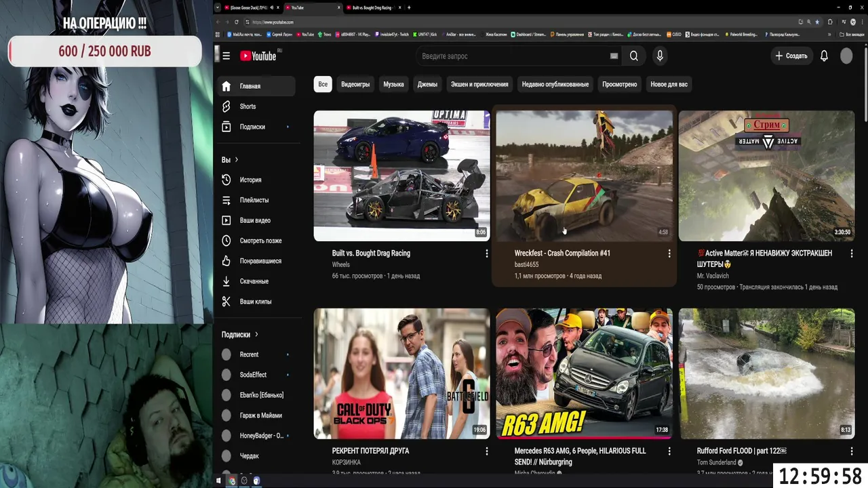Open the Ebaп'ko subscription channel
Image resolution: width=868 pixels, height=488 pixels.
coord(256,395)
